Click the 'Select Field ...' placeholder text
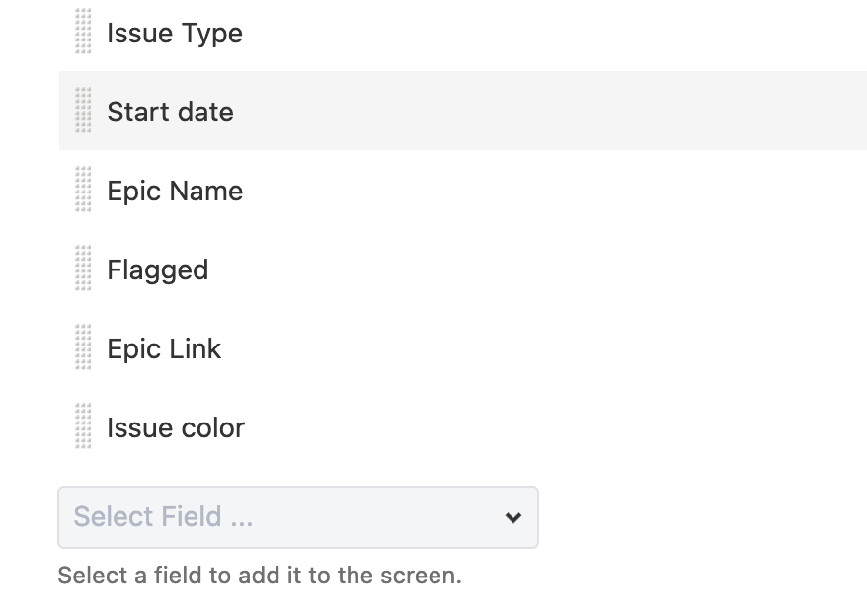This screenshot has height=616, width=867. pyautogui.click(x=163, y=517)
